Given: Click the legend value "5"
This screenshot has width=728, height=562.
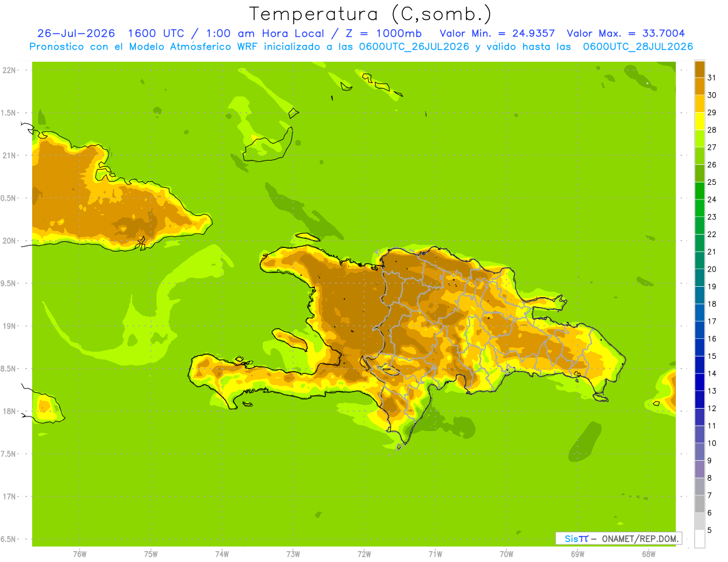Looking at the screenshot, I should click(x=709, y=530).
